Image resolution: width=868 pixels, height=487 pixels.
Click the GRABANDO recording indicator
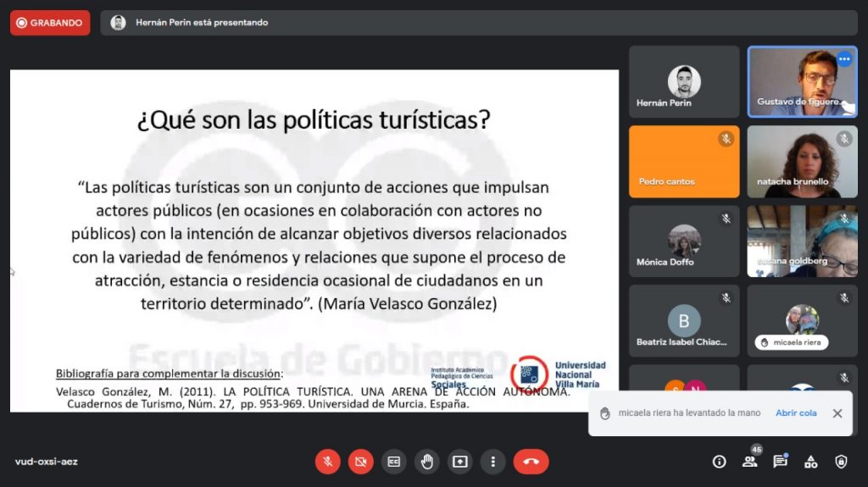pyautogui.click(x=50, y=23)
